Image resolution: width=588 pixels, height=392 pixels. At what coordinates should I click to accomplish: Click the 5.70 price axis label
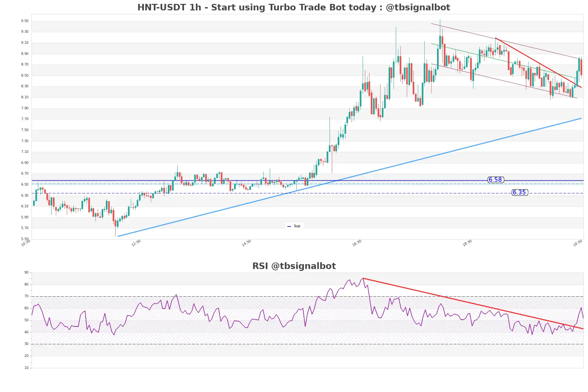[25, 228]
